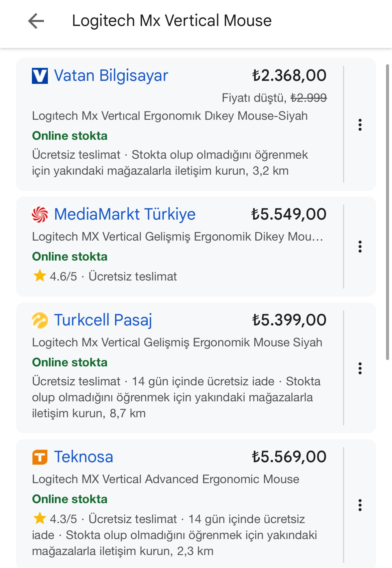Tap the Turkcell Pasaj yellow logo
Screen dimensions: 392x568
(40, 320)
